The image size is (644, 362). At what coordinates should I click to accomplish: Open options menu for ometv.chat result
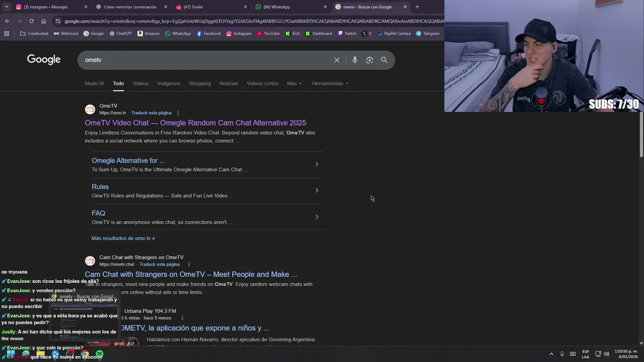click(189, 264)
